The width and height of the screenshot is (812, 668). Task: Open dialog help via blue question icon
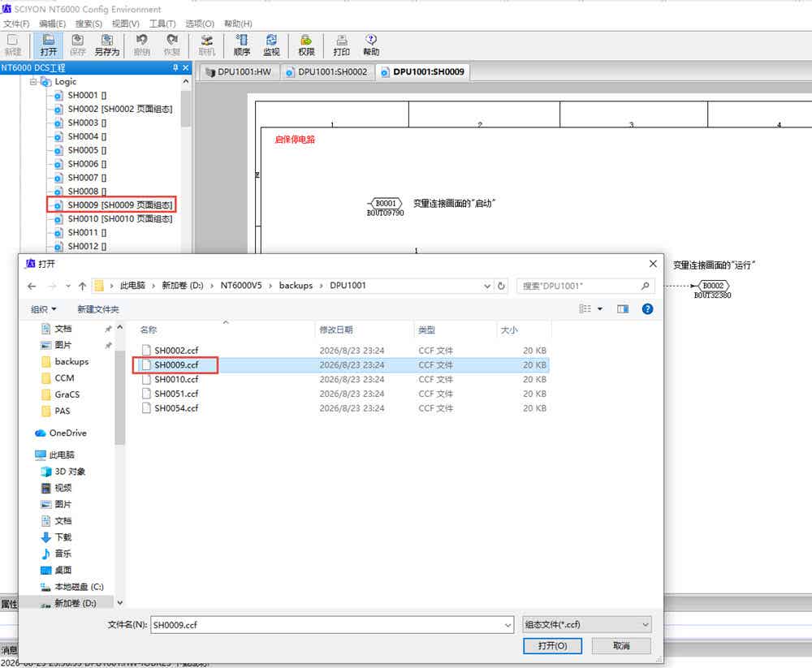pyautogui.click(x=647, y=309)
